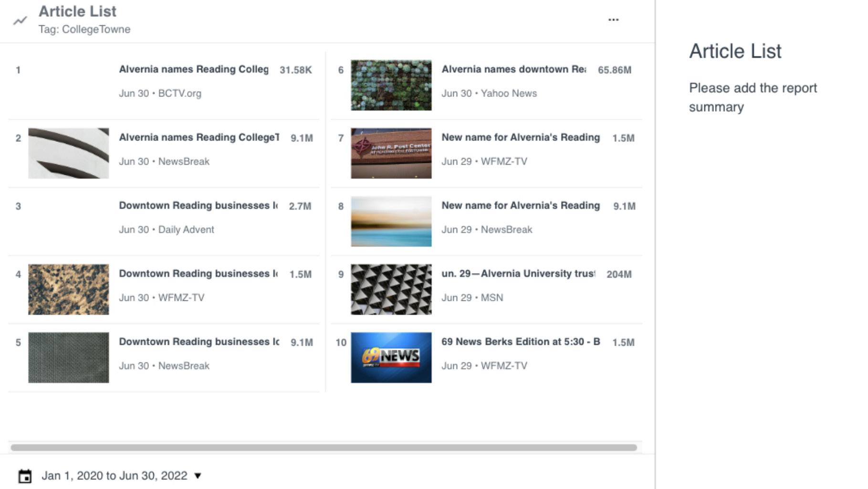Open article 2 'Alvernia names Reading CollegeT'
Screen dimensions: 868x489
(x=199, y=138)
